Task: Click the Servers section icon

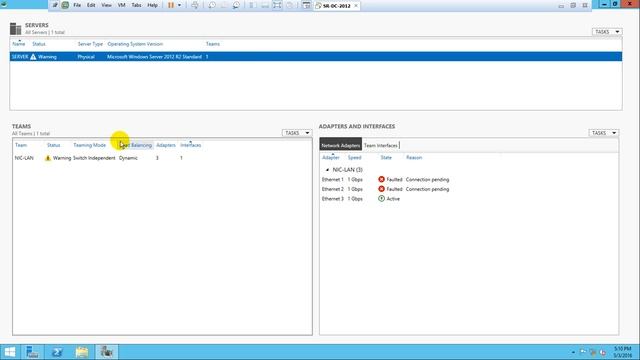Action: click(x=16, y=29)
